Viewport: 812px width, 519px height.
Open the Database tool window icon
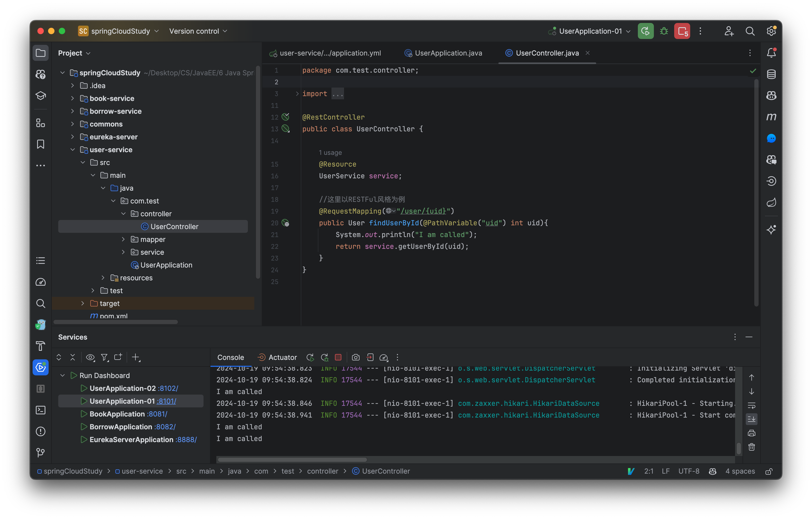coord(771,74)
